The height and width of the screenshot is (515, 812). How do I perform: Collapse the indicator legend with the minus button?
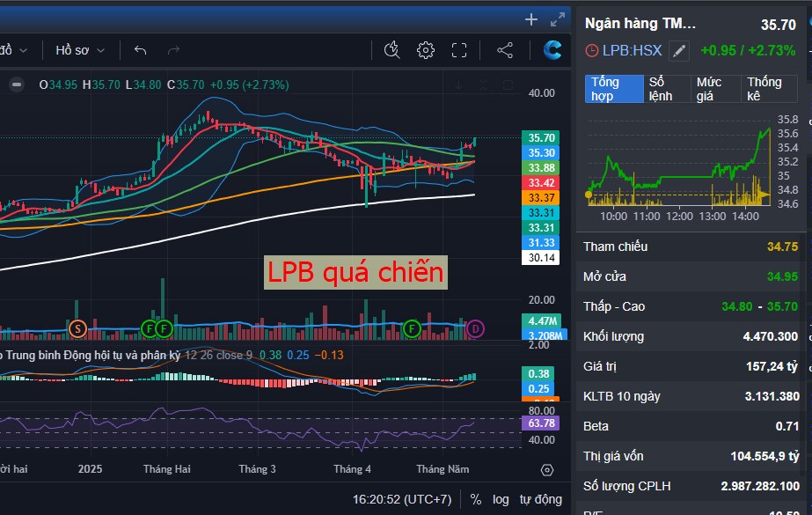[17, 85]
